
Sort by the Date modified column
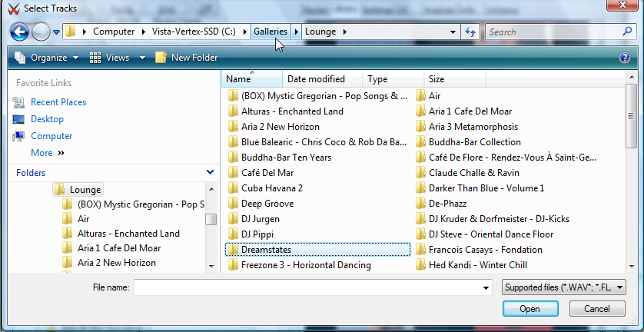click(323, 79)
